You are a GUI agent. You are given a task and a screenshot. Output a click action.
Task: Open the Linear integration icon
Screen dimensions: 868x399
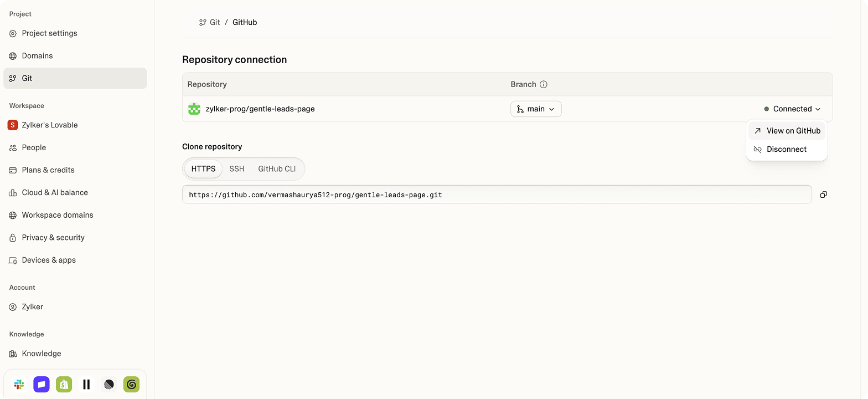109,384
